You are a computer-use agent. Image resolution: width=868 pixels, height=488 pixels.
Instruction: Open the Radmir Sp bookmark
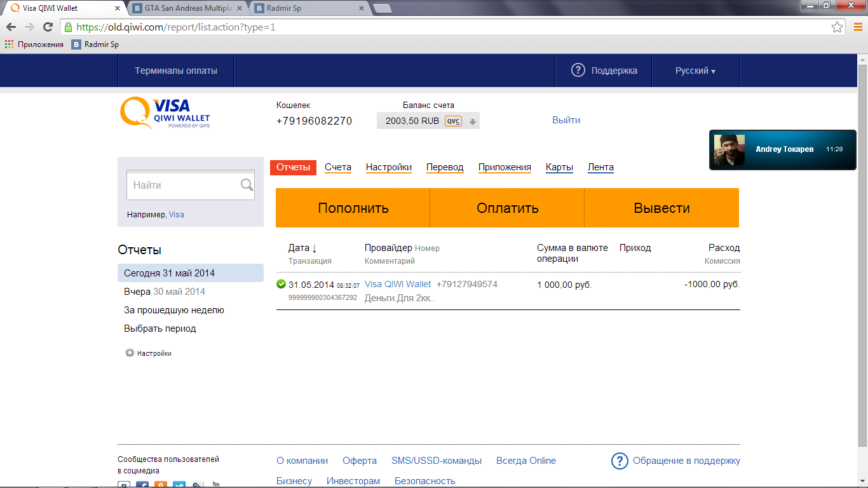point(95,44)
